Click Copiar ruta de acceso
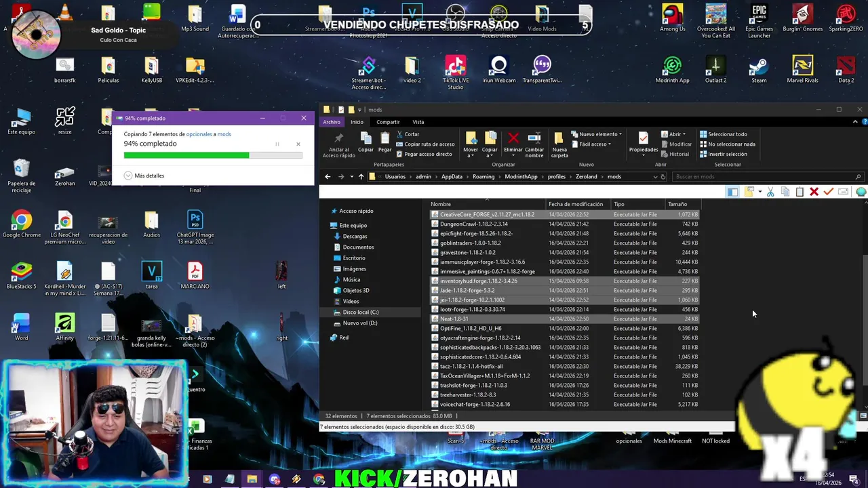 coord(427,144)
